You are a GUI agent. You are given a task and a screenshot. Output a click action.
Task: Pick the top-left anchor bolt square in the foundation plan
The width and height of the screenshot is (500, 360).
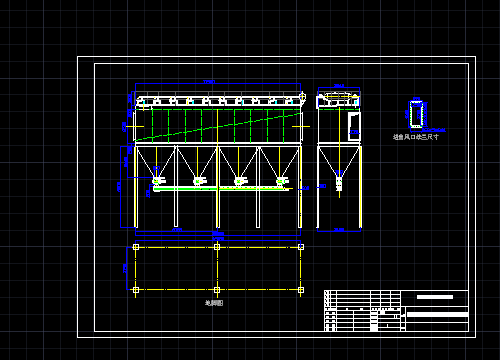click(136, 247)
